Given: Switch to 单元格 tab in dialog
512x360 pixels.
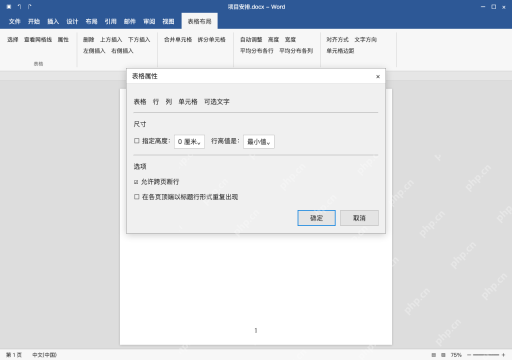Looking at the screenshot, I should point(188,102).
